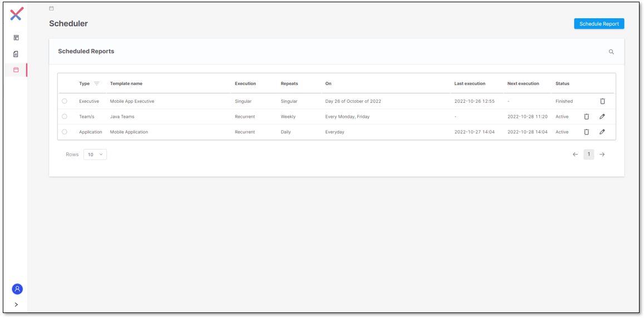The image size is (644, 318).
Task: Click the Schedule Report button
Action: [599, 24]
